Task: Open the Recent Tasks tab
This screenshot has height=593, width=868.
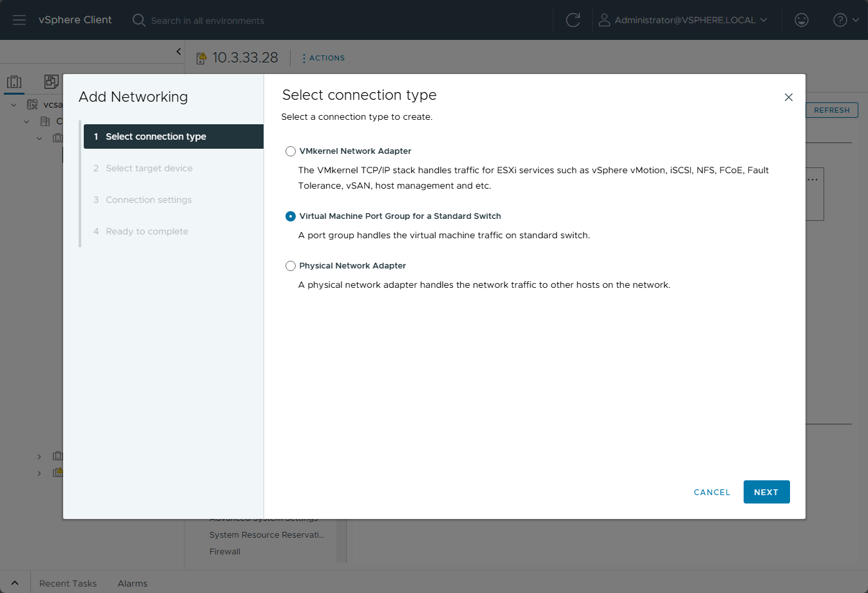Action: [x=68, y=583]
